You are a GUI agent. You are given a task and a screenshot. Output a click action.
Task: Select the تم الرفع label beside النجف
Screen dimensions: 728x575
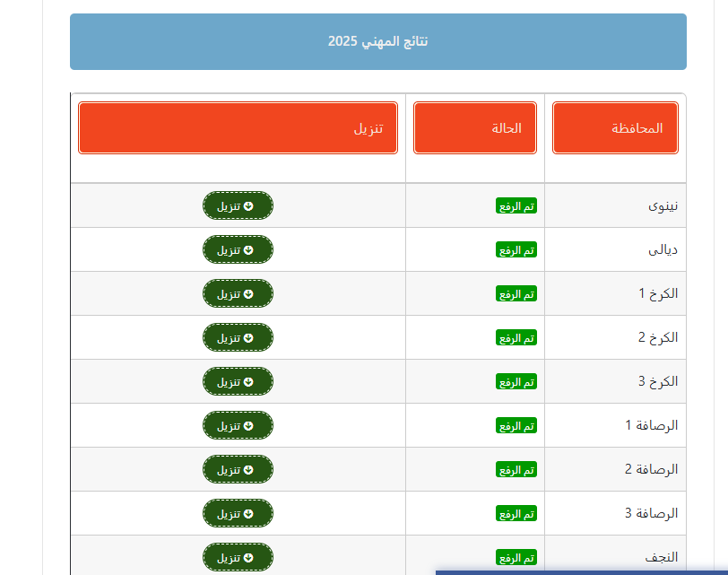click(x=517, y=557)
